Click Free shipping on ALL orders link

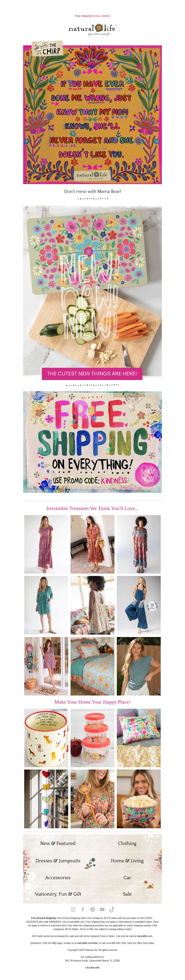[92, 16]
